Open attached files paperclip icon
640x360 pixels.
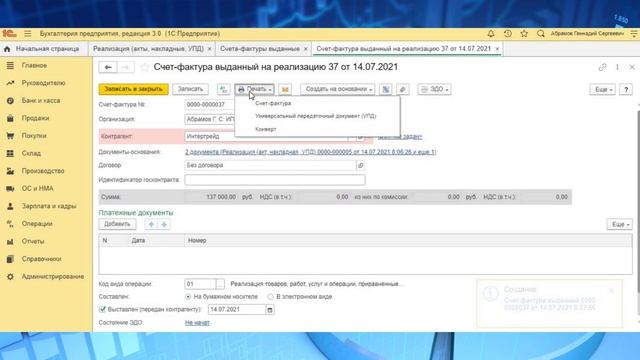click(x=402, y=89)
